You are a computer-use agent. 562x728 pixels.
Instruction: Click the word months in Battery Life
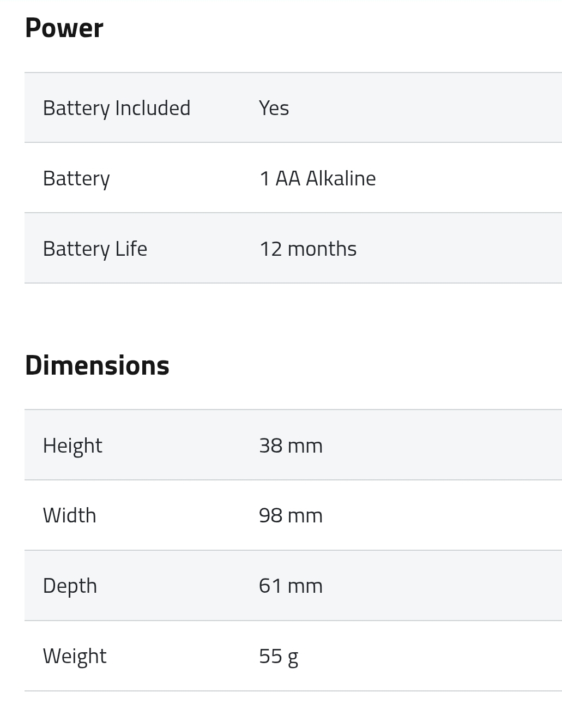coord(322,249)
